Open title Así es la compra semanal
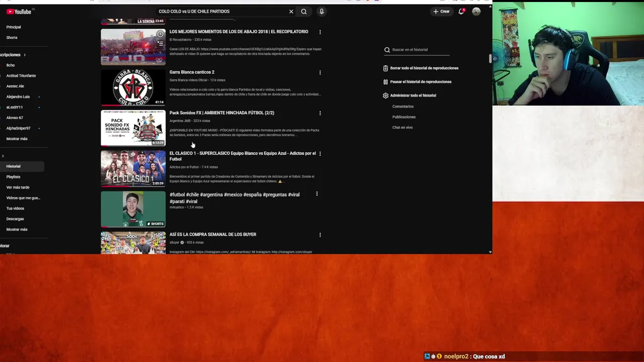Image resolution: width=644 pixels, height=362 pixels. [x=213, y=235]
